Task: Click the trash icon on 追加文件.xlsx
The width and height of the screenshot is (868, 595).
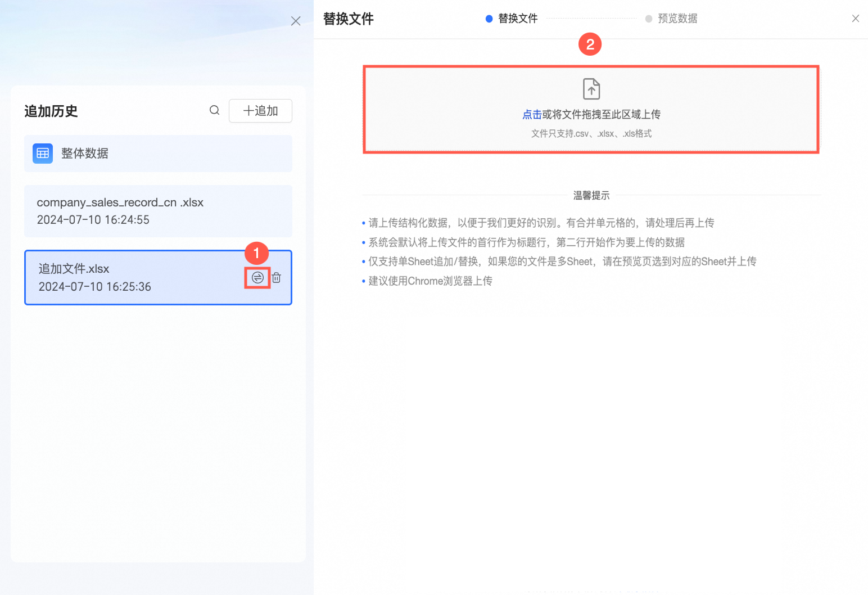Action: pyautogui.click(x=277, y=278)
